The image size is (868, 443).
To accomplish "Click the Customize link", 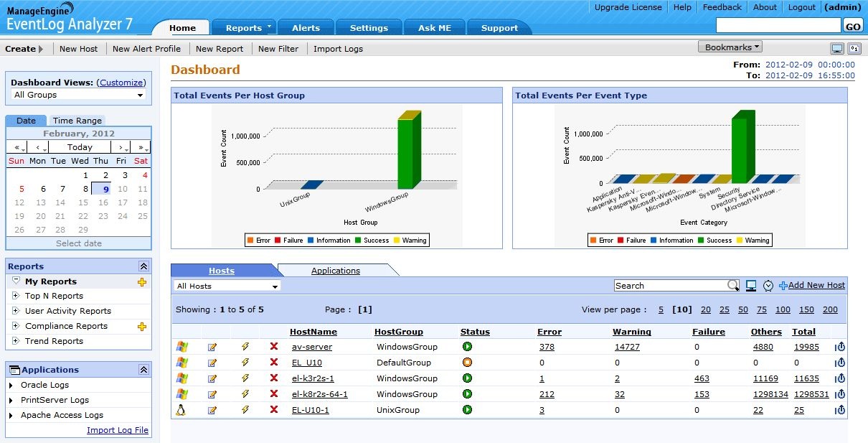I will pyautogui.click(x=121, y=83).
